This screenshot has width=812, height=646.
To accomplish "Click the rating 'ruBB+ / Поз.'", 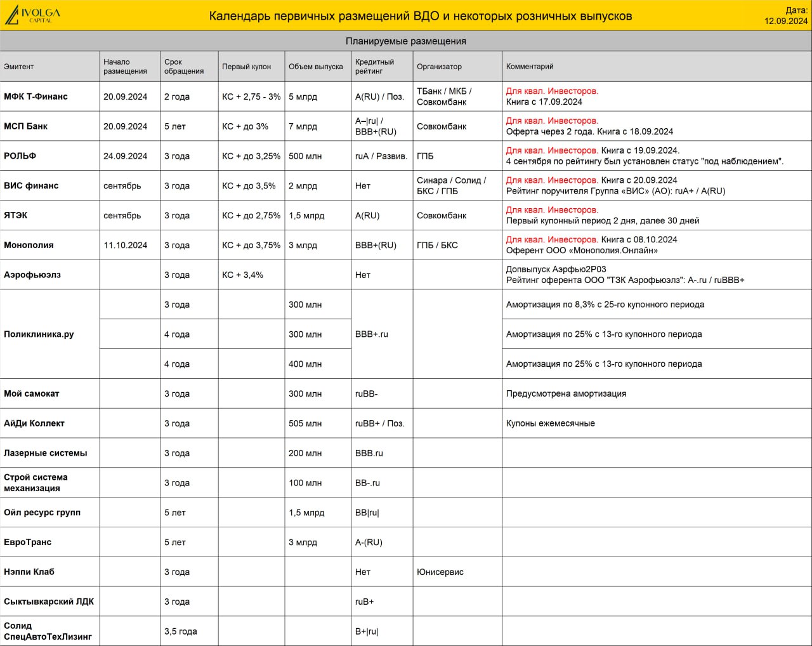I will (x=379, y=423).
